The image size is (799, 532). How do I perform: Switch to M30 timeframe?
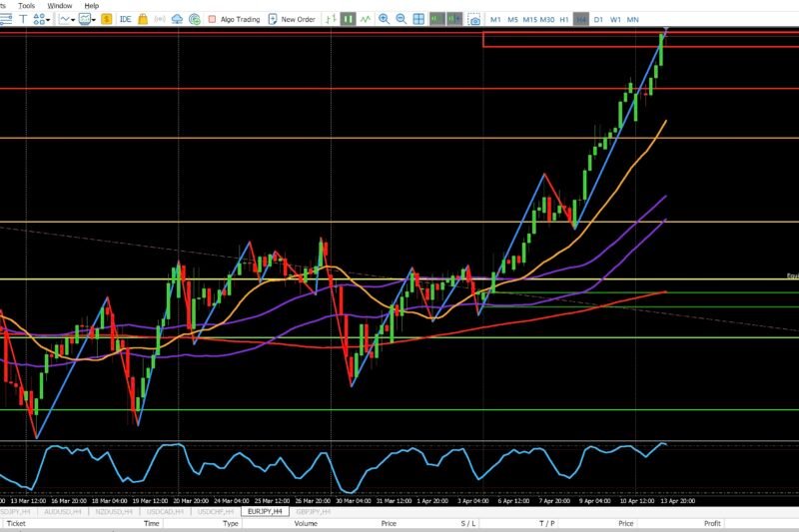tap(547, 19)
